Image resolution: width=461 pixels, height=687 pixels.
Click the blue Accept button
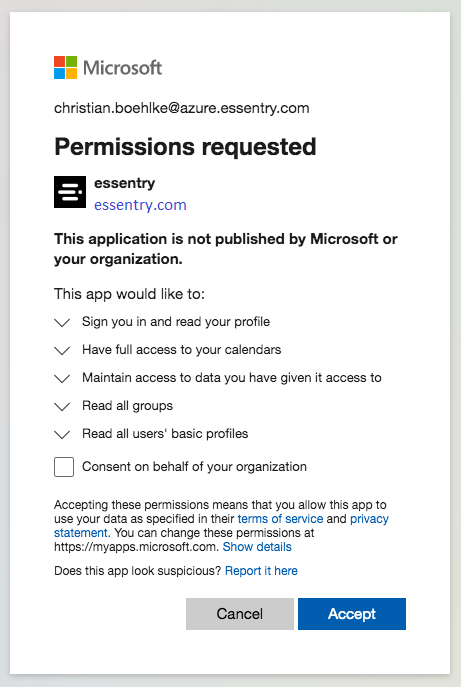[352, 614]
